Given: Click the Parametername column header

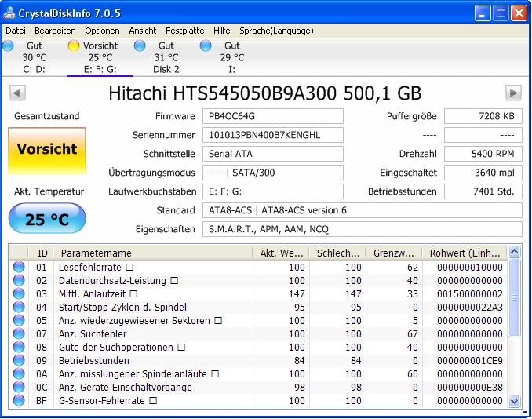Looking at the screenshot, I should pyautogui.click(x=153, y=253).
